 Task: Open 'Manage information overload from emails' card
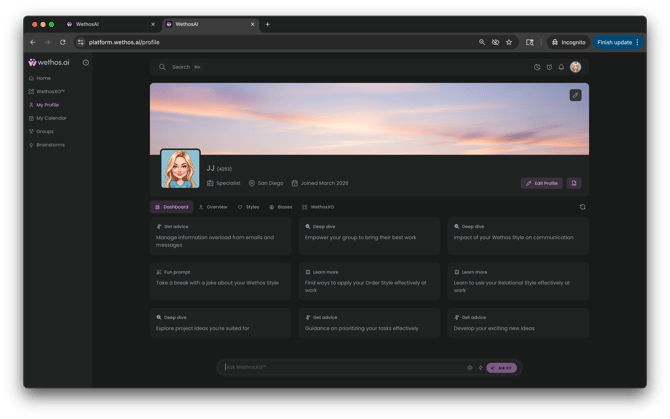tap(220, 236)
